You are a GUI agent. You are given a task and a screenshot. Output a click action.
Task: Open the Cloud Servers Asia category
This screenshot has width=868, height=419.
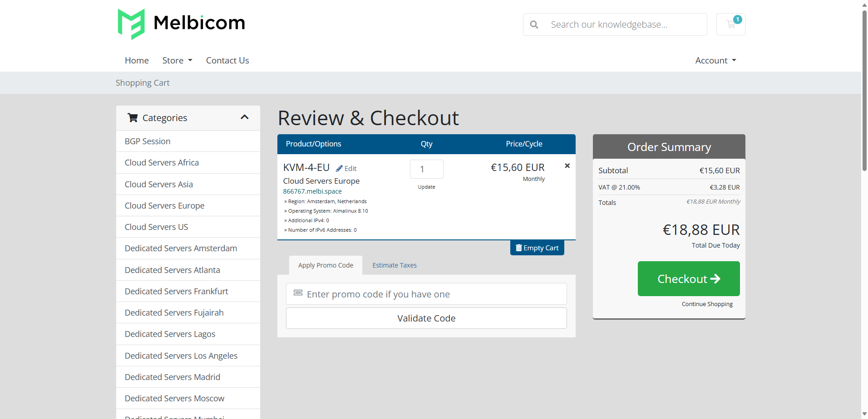tap(188, 184)
